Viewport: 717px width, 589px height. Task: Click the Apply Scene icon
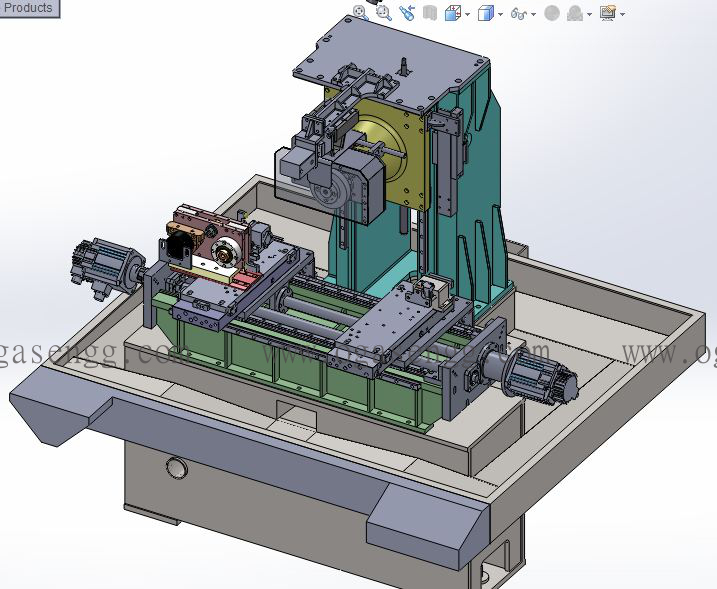[x=575, y=14]
